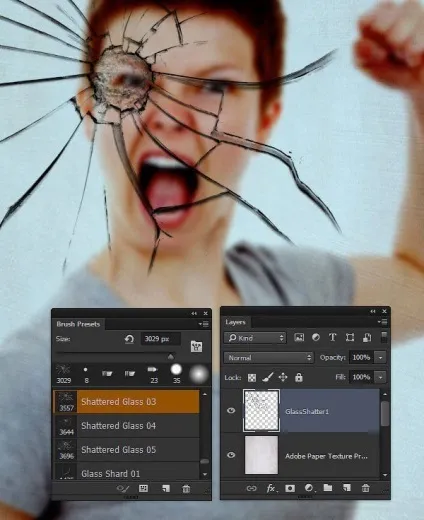Screen dimensions: 424x520
Task: Delete the selected layer
Action: [365, 488]
